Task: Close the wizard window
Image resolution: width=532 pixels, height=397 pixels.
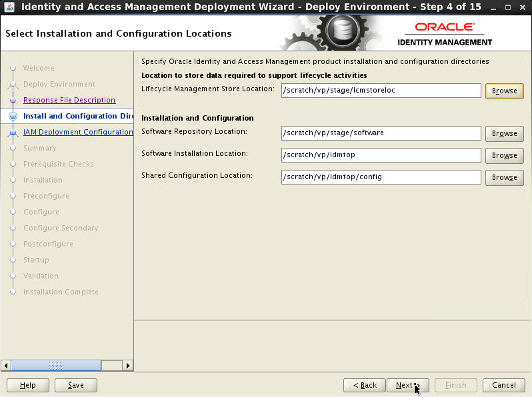Action: click(523, 7)
